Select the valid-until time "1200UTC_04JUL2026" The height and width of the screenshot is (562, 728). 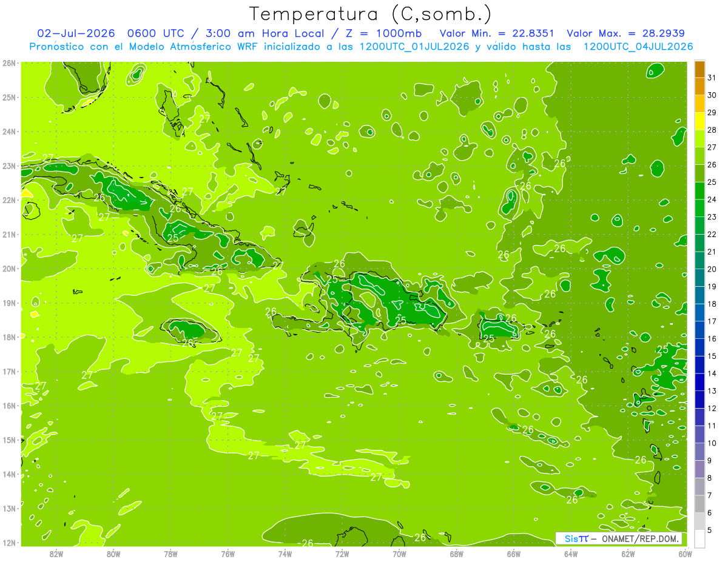coord(638,46)
